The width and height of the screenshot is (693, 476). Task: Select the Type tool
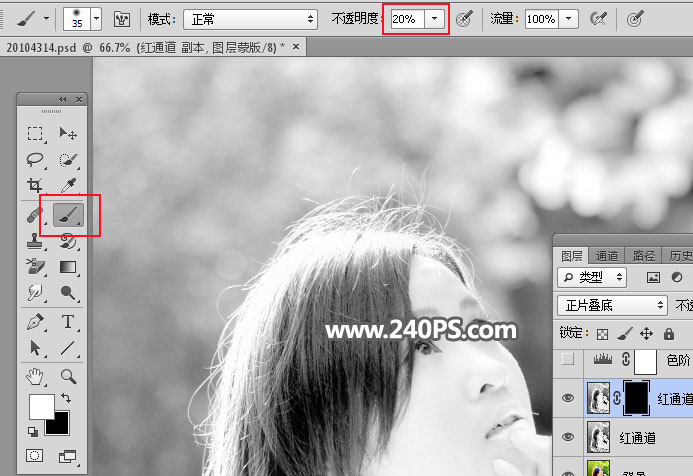[68, 322]
